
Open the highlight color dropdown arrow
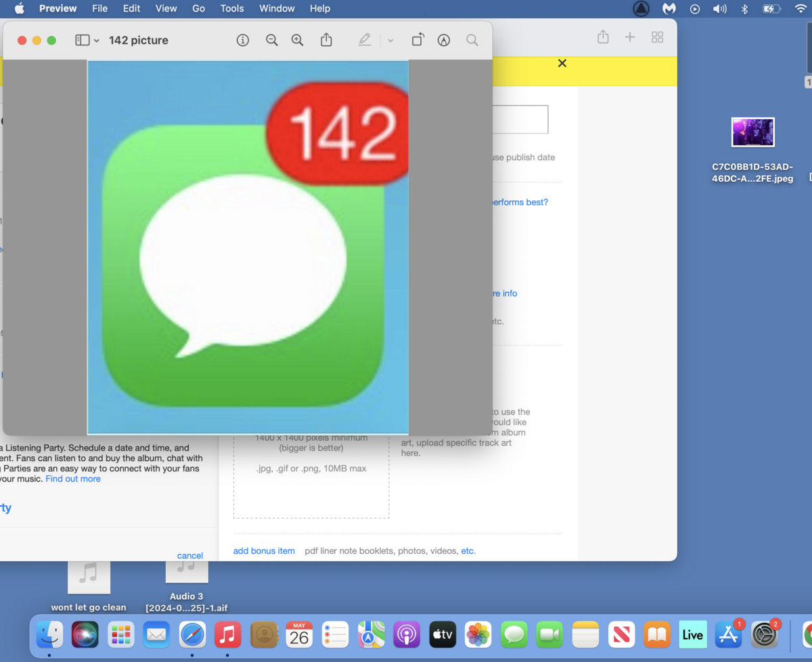pyautogui.click(x=390, y=41)
